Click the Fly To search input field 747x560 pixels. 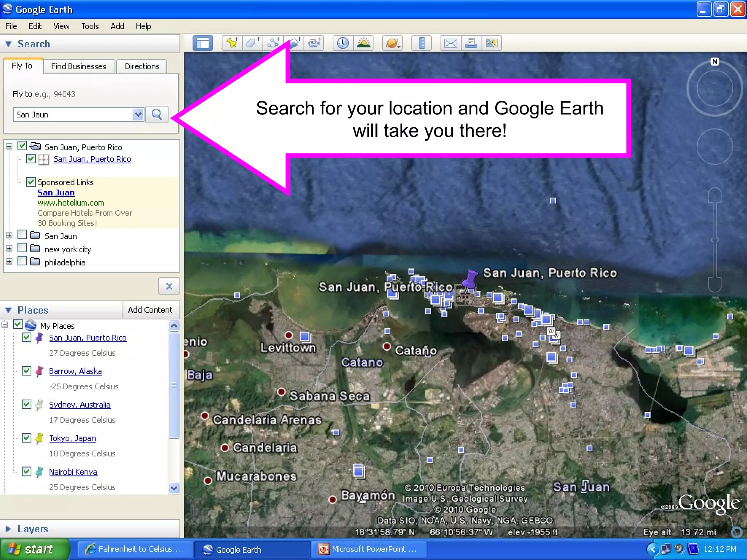pos(74,114)
